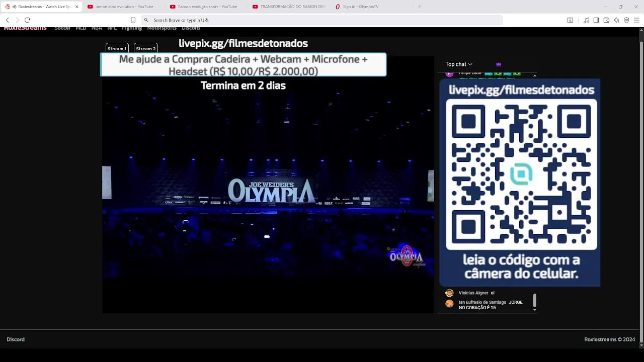Close the Roxiestreams tab
644x362 pixels.
coord(76,7)
